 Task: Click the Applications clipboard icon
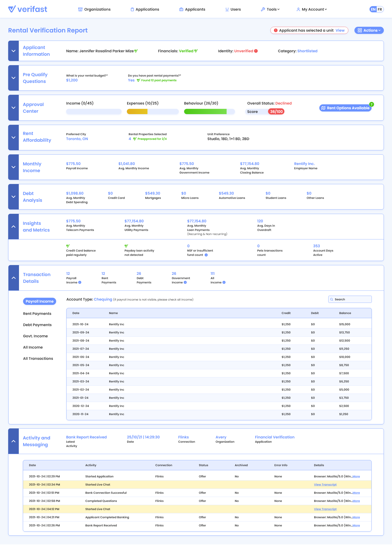(132, 9)
